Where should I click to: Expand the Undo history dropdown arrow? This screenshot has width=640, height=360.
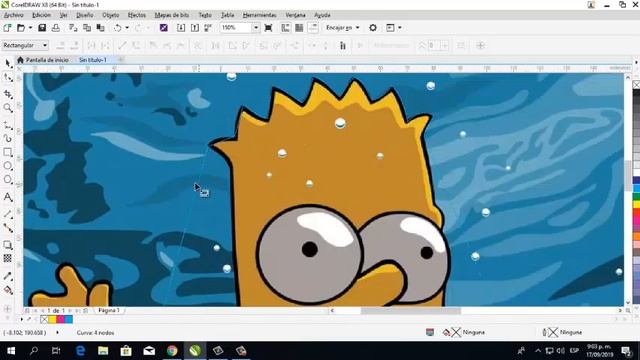(127, 28)
